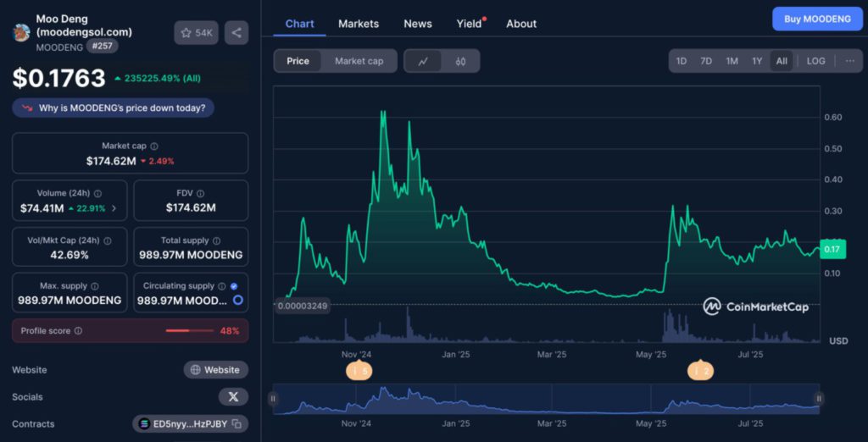Click the share icon beside the watchlist button
The image size is (868, 442).
tap(236, 33)
